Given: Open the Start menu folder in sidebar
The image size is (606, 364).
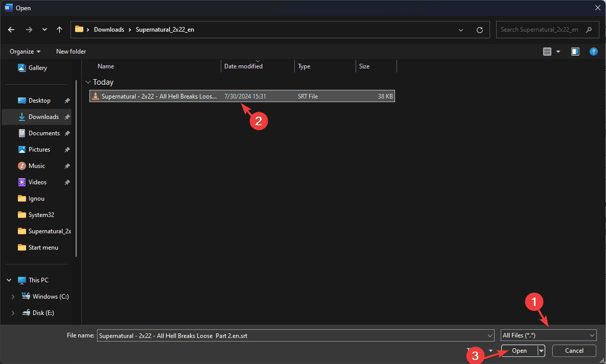Looking at the screenshot, I should (43, 248).
